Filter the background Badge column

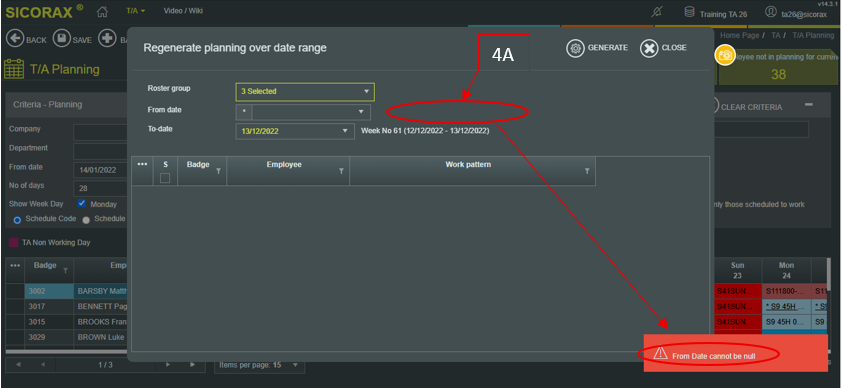(x=66, y=270)
